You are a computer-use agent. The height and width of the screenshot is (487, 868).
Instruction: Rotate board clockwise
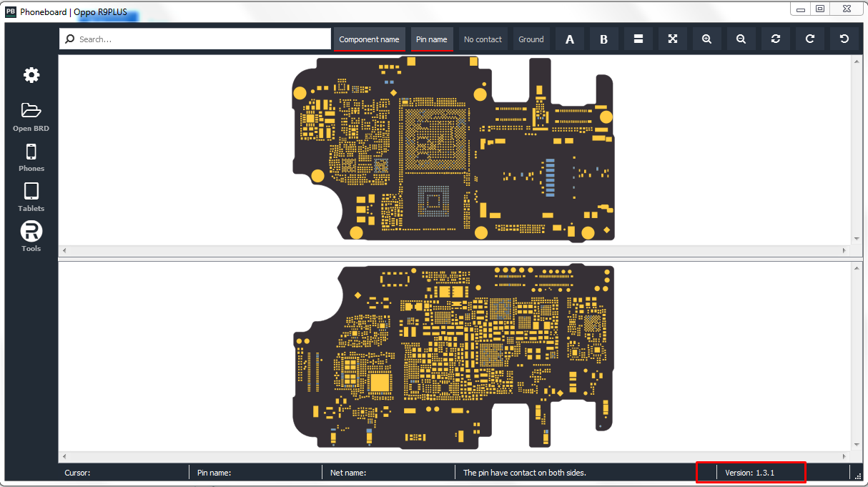pos(810,39)
